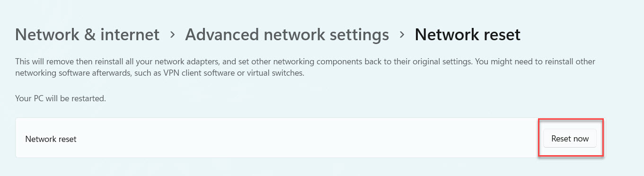Viewport: 644px width, 176px height.
Task: Click the Network reset card label
Action: [51, 139]
